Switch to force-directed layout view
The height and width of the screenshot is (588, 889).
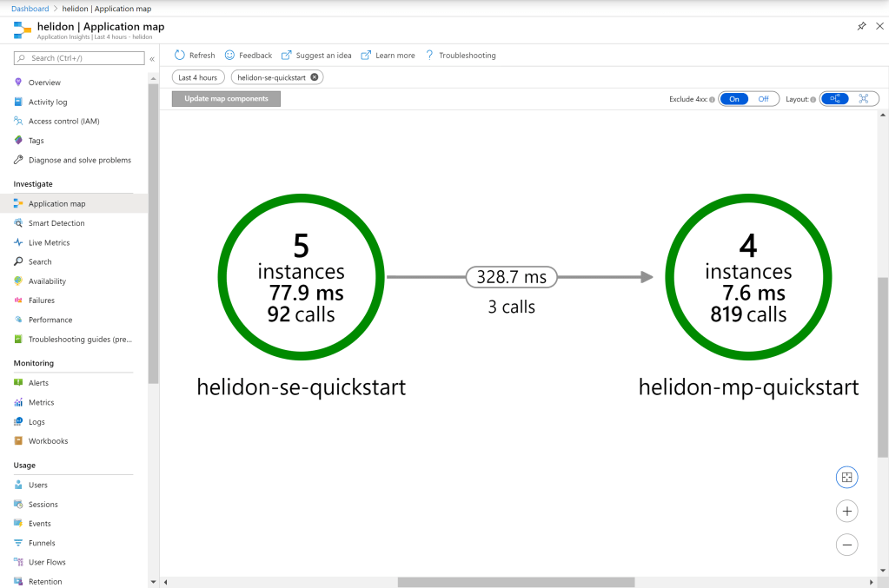pos(864,99)
